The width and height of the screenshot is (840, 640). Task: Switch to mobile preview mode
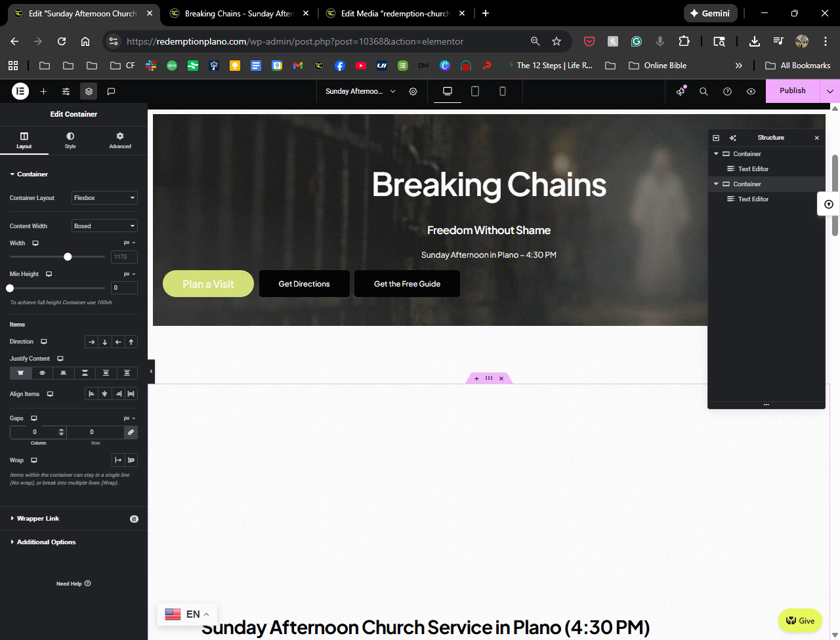click(x=503, y=91)
